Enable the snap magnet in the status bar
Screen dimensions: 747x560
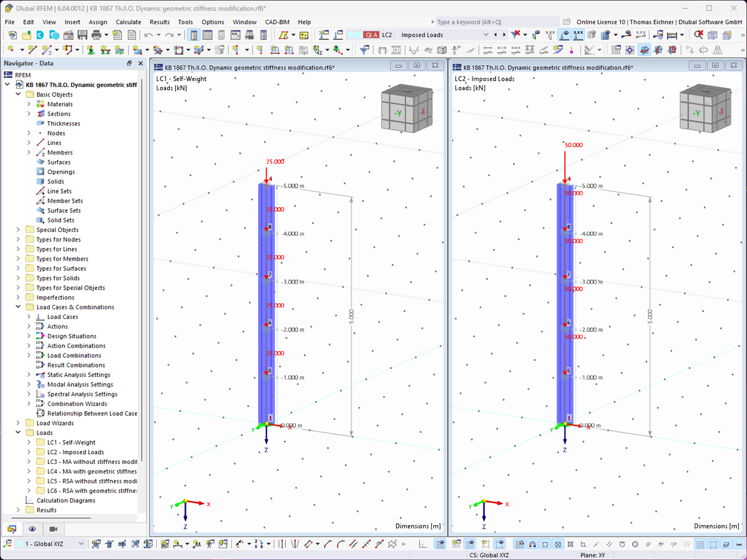pyautogui.click(x=533, y=544)
